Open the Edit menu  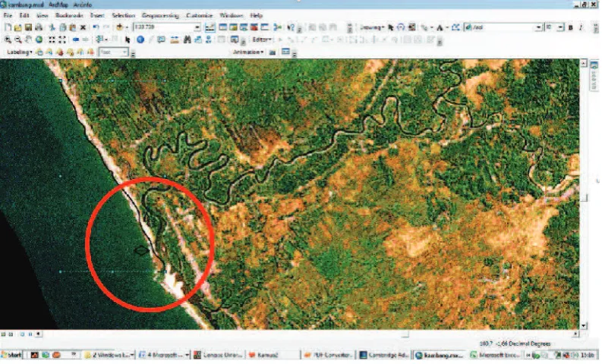pyautogui.click(x=24, y=16)
